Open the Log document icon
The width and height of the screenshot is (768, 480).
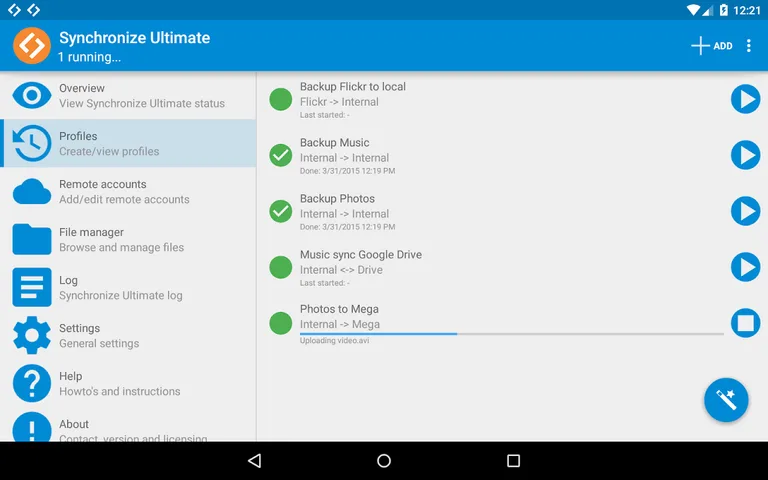[31, 287]
